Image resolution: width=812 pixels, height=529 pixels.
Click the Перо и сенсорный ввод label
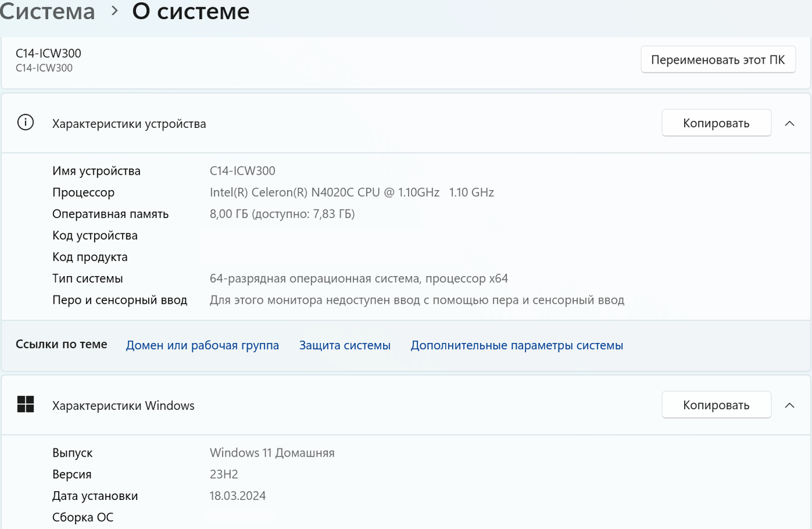tap(120, 300)
